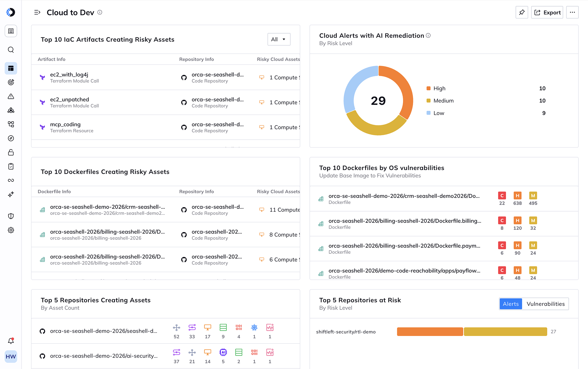Switch to the Alerts tab
This screenshot has width=588, height=369.
coord(510,304)
